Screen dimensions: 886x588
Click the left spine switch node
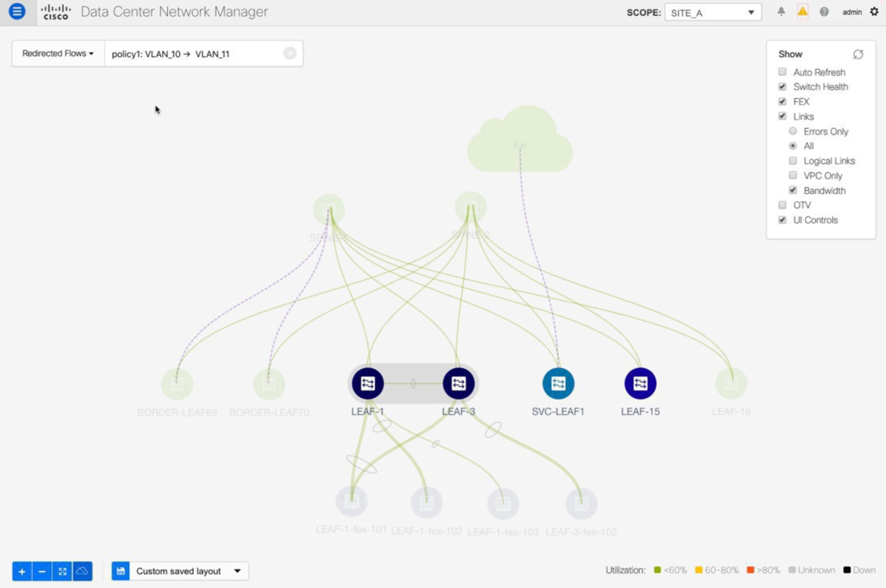coord(329,210)
